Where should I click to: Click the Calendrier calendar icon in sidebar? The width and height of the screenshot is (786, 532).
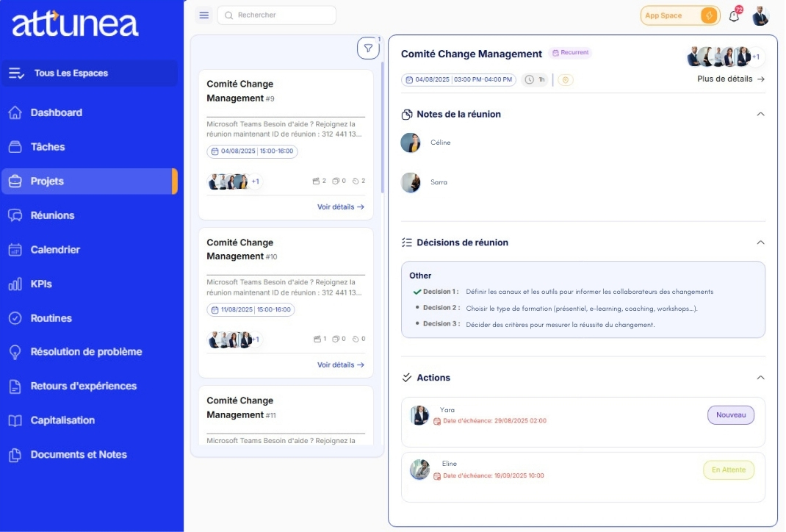(15, 250)
